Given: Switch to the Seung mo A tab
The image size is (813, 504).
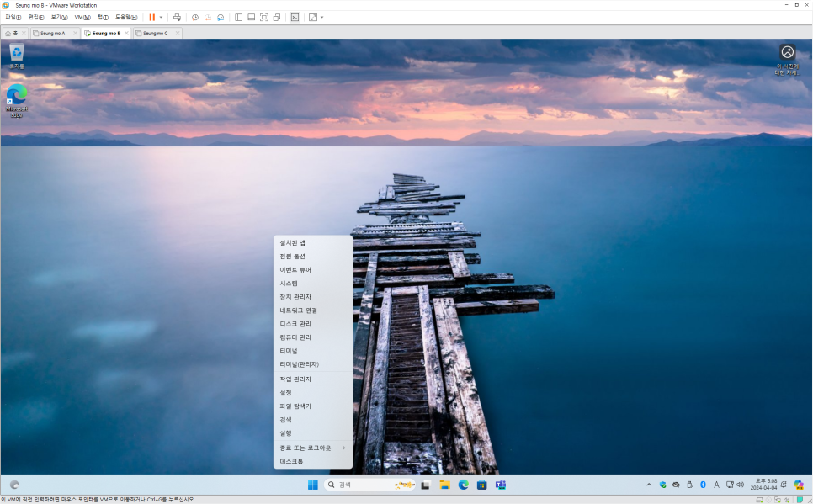Looking at the screenshot, I should click(54, 33).
